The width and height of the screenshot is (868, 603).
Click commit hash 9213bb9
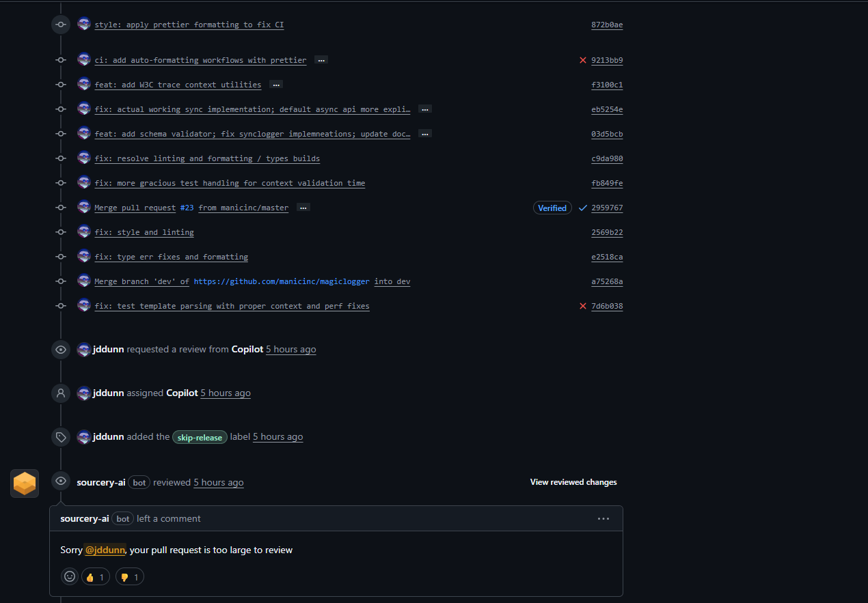[607, 60]
